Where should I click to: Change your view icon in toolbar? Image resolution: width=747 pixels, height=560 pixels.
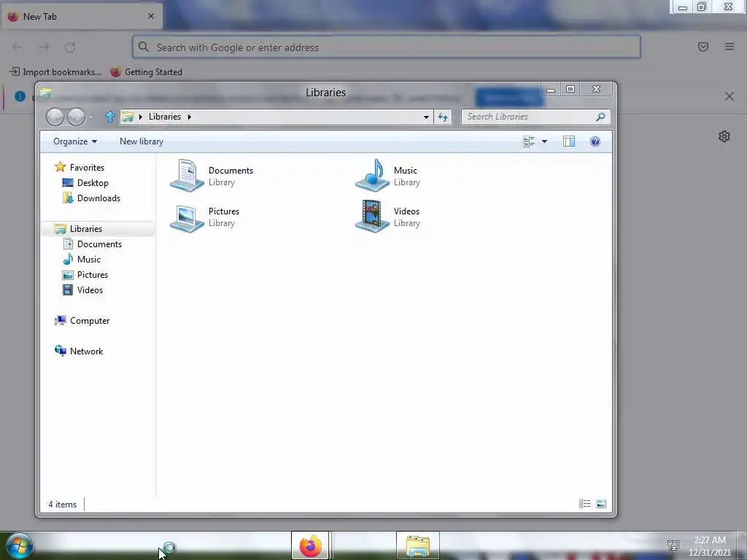[x=529, y=141]
